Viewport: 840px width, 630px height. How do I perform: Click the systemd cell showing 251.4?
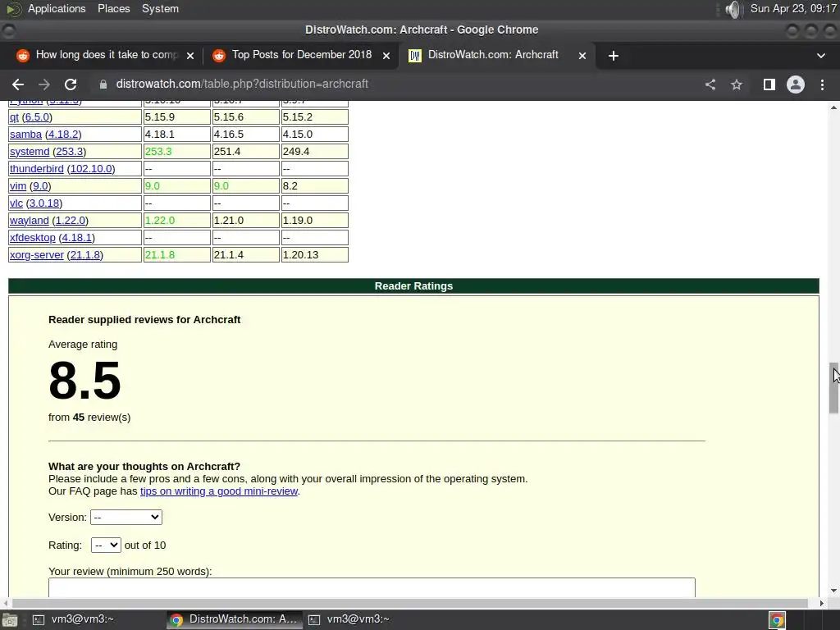coord(246,152)
